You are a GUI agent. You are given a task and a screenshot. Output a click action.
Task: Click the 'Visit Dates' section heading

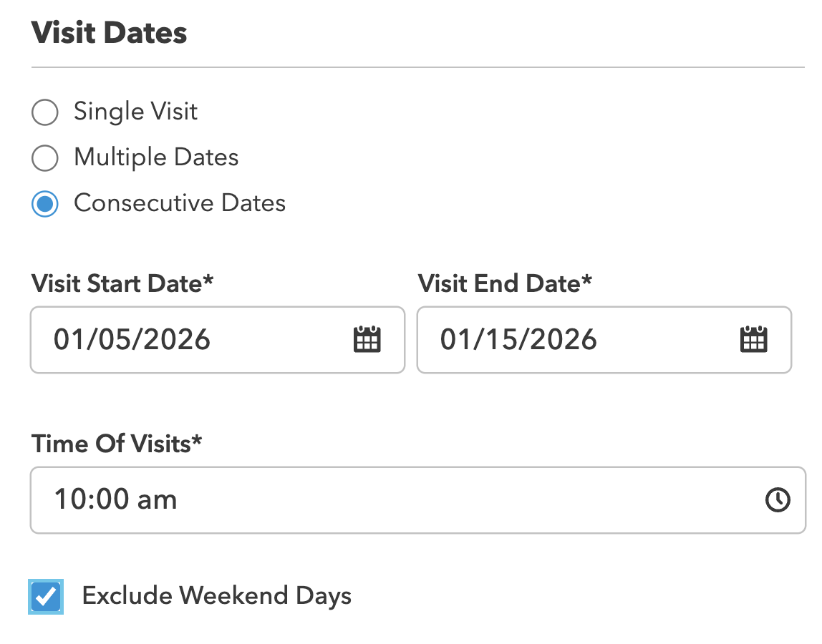tap(109, 32)
